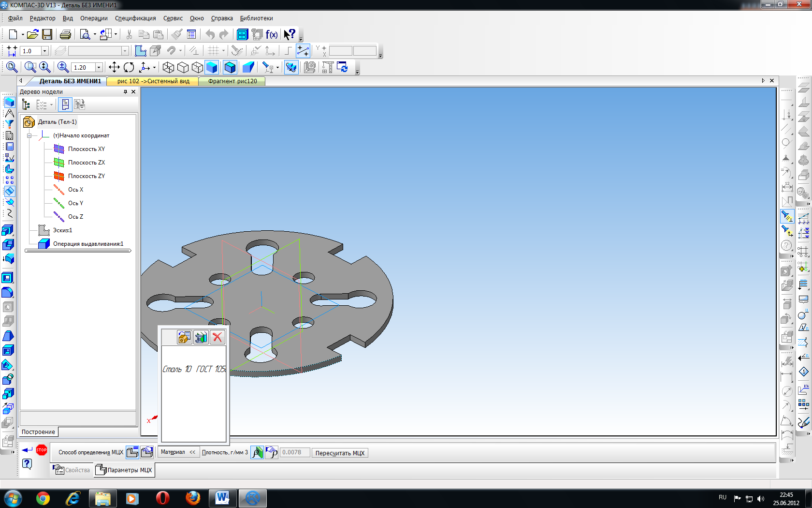Open the Спецификация menu
Screen dimensions: 812x508
coord(135,18)
